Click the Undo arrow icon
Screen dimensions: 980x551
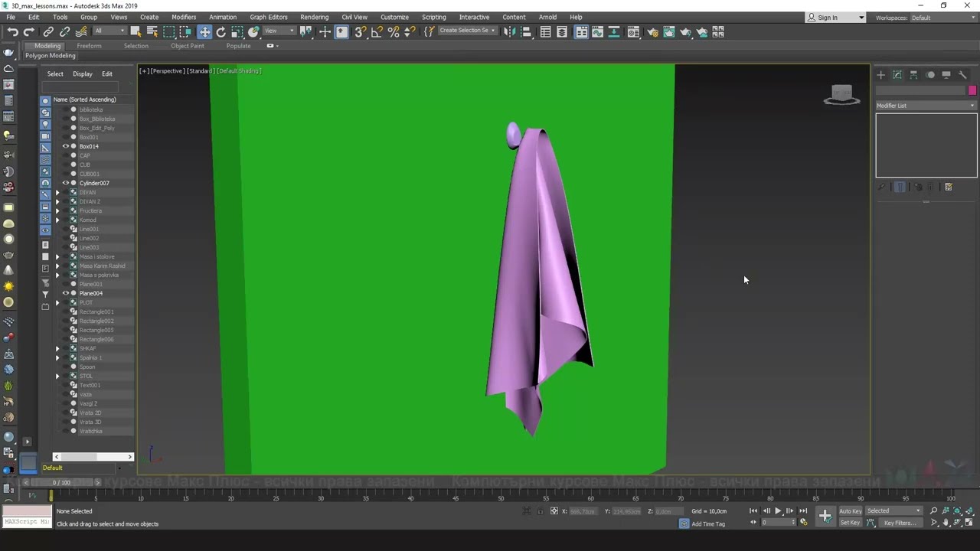[13, 31]
